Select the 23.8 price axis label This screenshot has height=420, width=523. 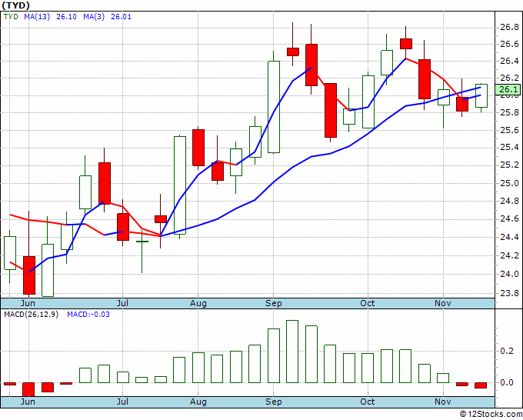click(x=509, y=293)
